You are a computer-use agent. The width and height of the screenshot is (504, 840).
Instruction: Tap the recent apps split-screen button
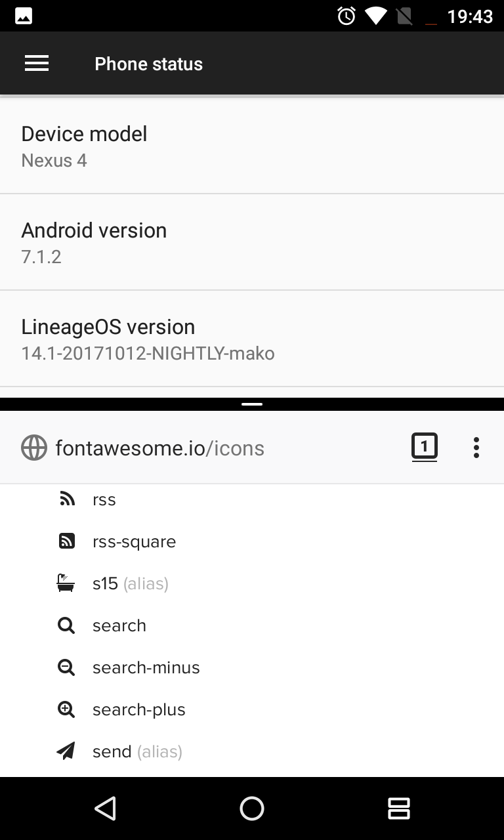click(399, 808)
